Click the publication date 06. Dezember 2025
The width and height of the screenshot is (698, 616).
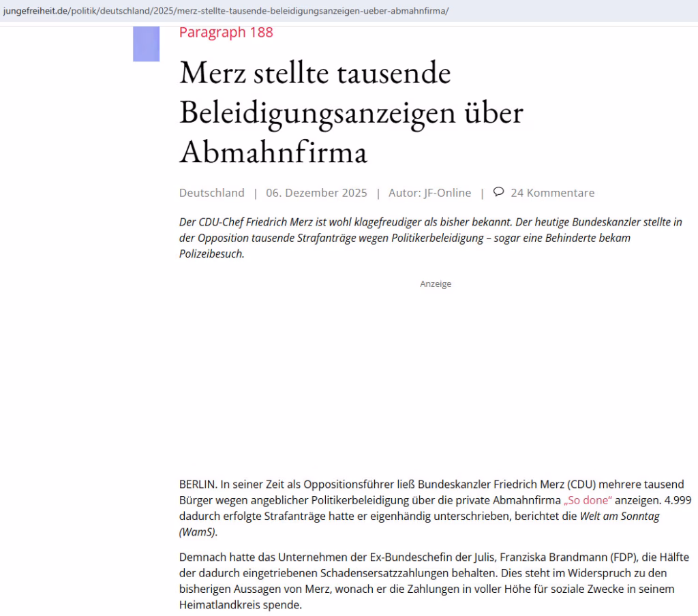[x=316, y=193]
